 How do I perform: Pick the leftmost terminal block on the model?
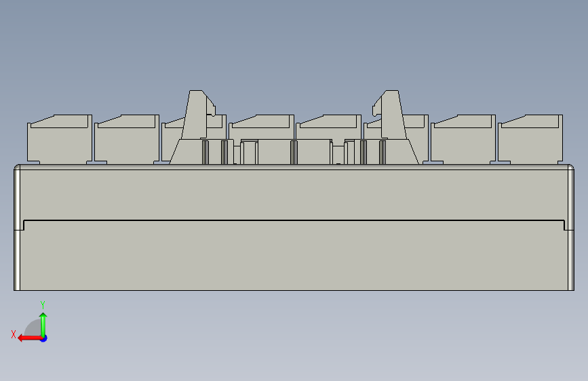point(60,139)
